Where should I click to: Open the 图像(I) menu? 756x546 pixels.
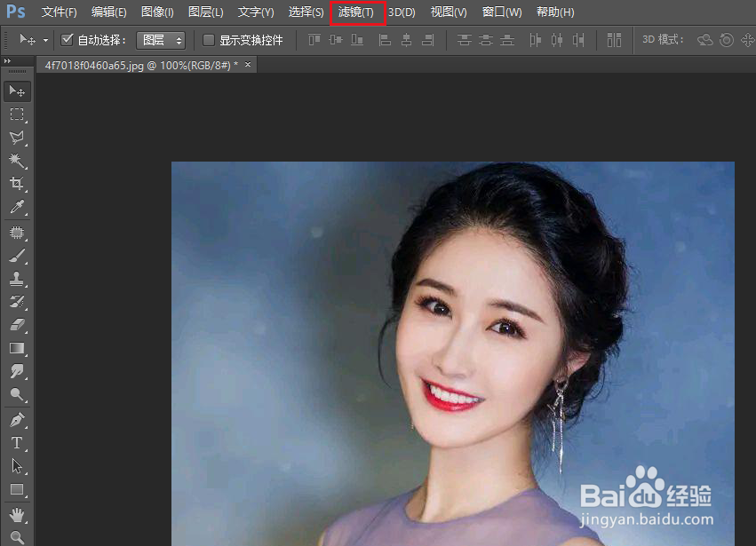157,12
